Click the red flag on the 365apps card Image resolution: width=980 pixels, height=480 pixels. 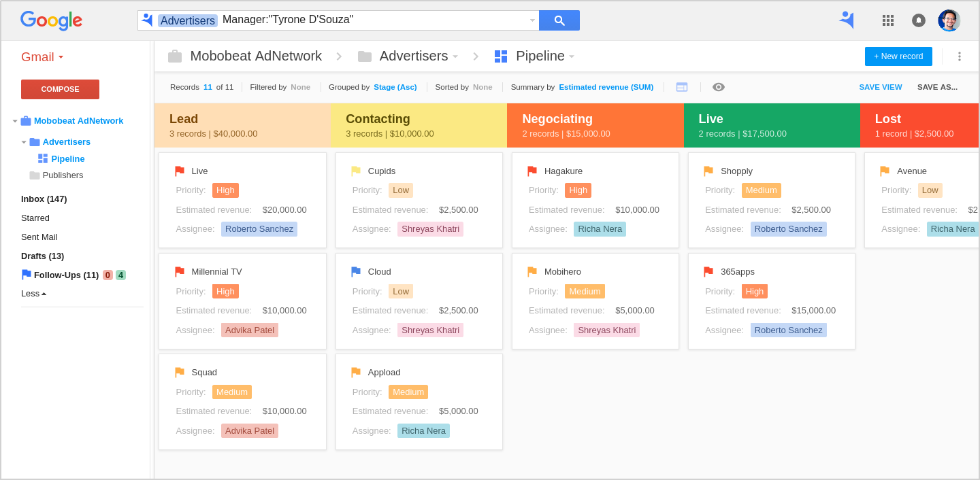(708, 272)
